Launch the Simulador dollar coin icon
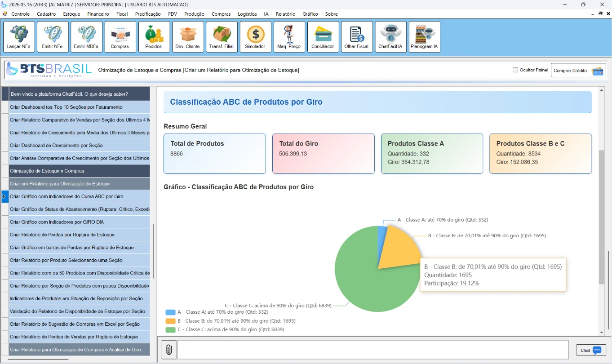612x364 pixels. (x=255, y=37)
